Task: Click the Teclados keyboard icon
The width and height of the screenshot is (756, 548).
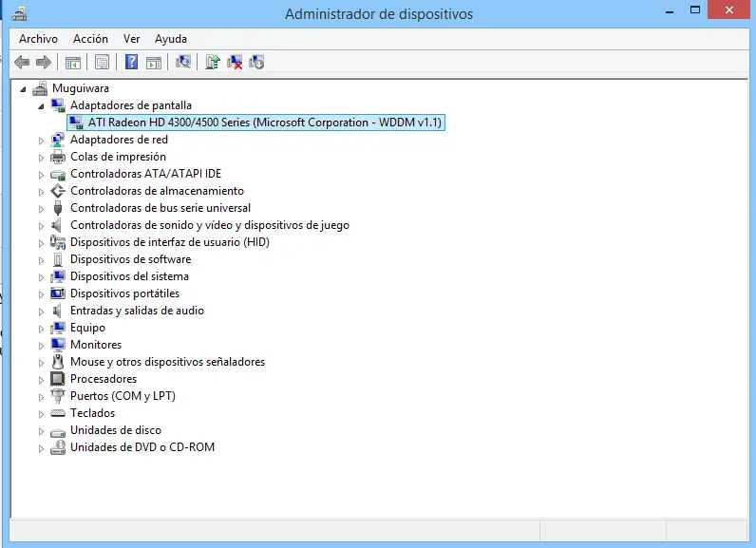Action: [58, 413]
